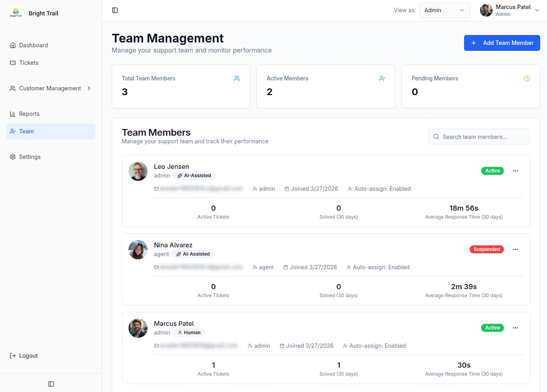Click Marcus Patel's avatar in the team list
The image size is (547, 392).
point(138,328)
